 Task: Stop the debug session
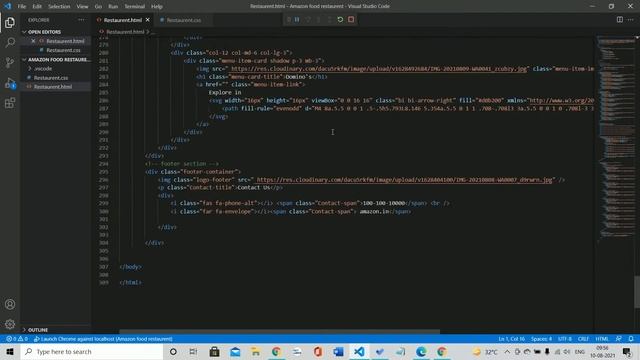[x=351, y=20]
